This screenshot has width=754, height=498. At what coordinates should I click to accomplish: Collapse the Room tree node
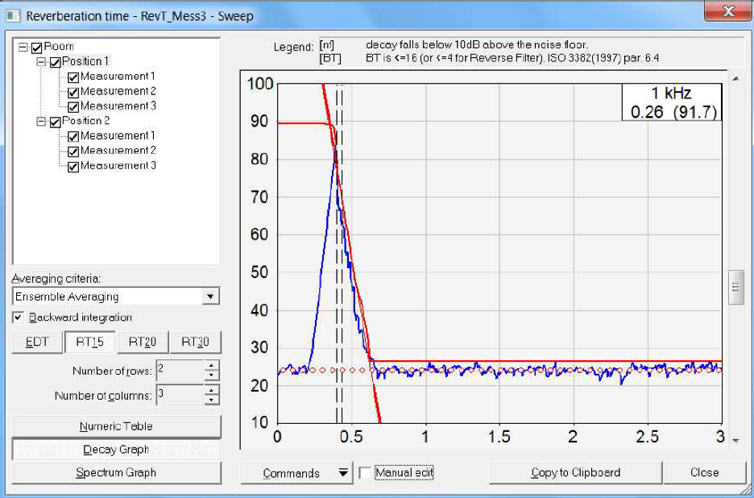coord(23,47)
